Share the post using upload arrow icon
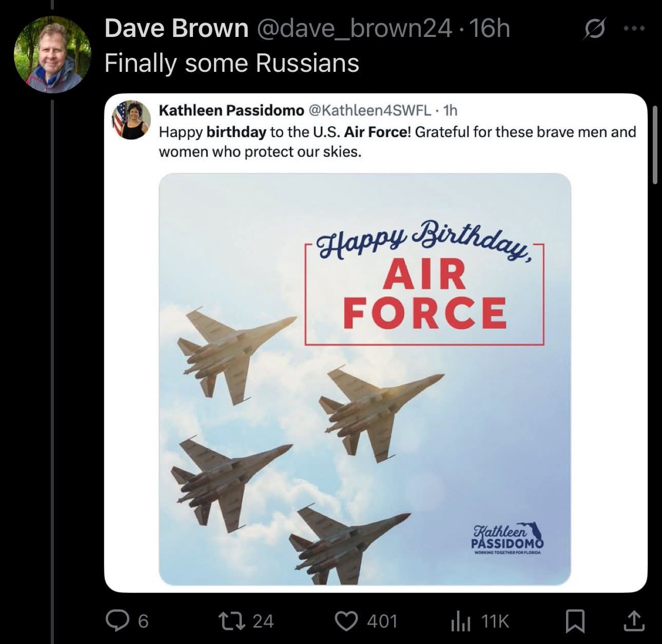This screenshot has width=662, height=644. point(634,621)
